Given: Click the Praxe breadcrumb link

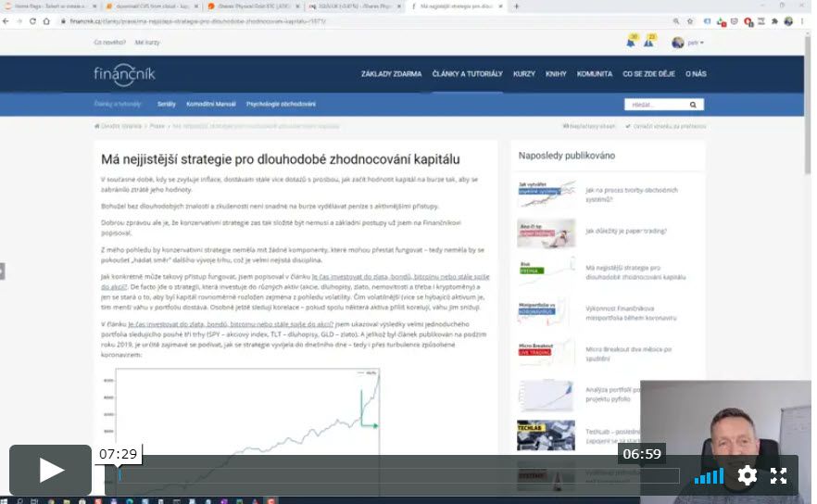Looking at the screenshot, I should click(157, 126).
